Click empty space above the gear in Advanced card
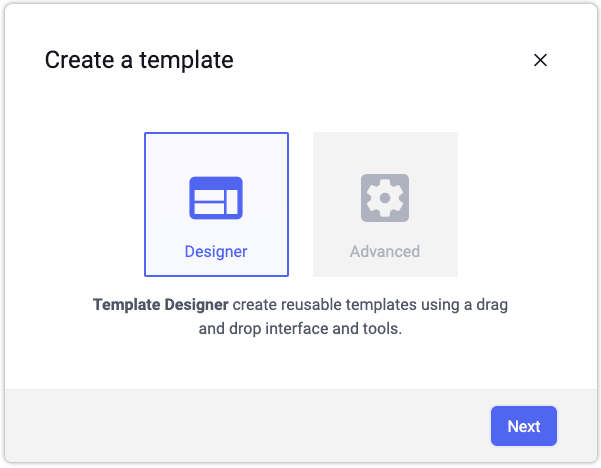Screen dimensions: 601x468 pos(385,150)
